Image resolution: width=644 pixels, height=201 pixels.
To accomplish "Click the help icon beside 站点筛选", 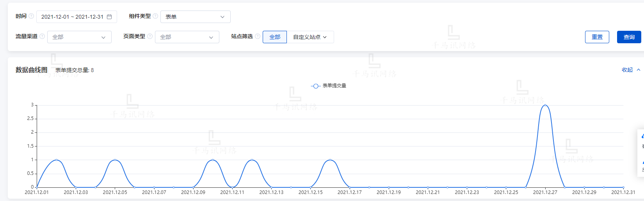I will point(258,36).
